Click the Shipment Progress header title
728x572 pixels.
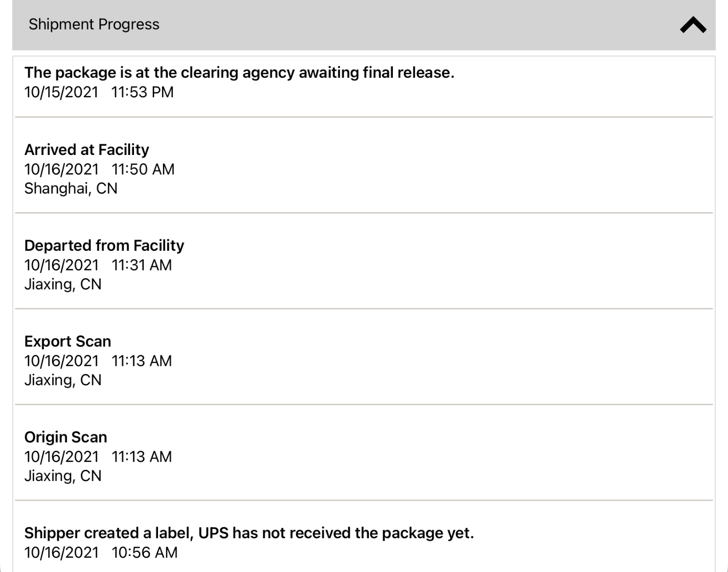point(94,24)
